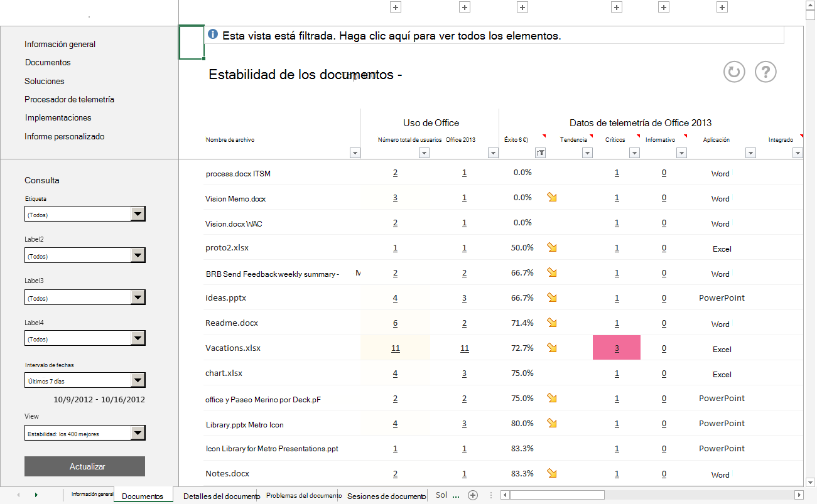
Task: Open the Número total de usuarios filter dropdown
Action: pos(424,153)
